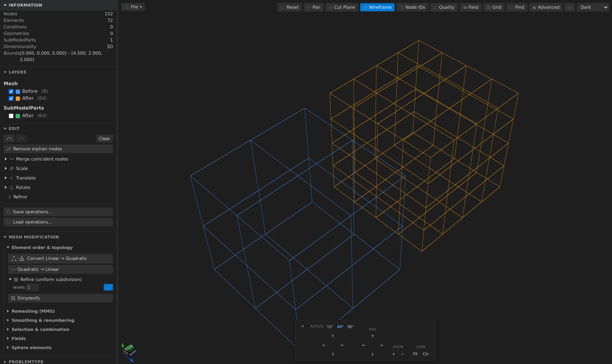Pan view right with the arrow

381,345
